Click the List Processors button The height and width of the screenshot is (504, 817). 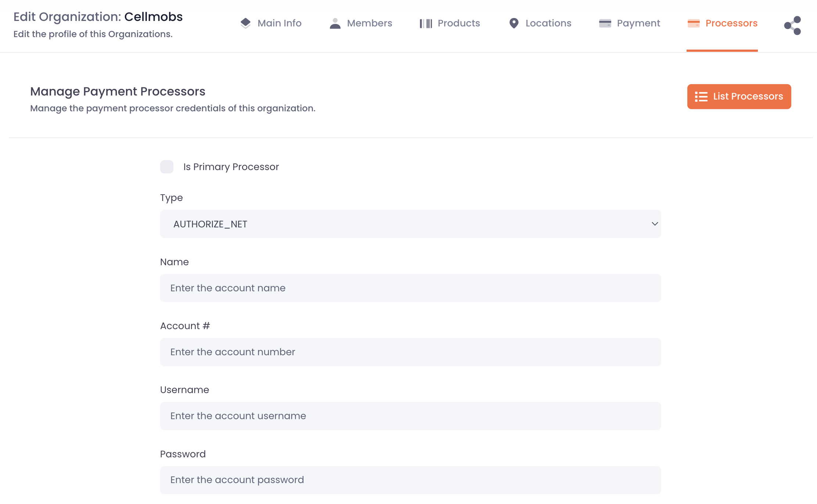(739, 97)
